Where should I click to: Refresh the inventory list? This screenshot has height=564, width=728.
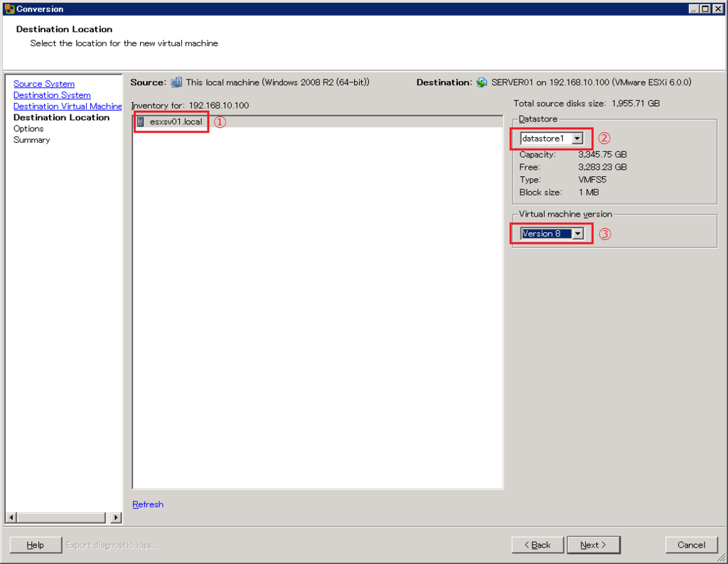[148, 504]
